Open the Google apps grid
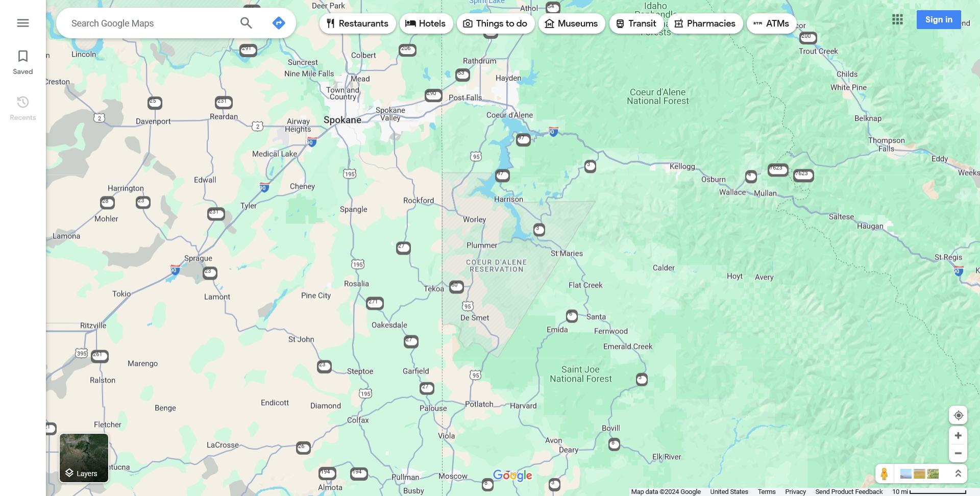The width and height of the screenshot is (980, 496). coord(897,20)
